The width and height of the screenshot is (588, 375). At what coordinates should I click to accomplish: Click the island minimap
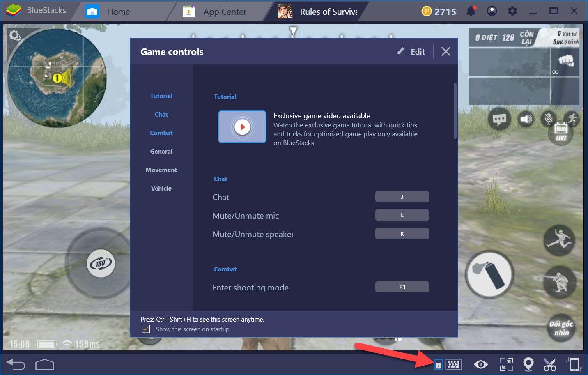click(x=57, y=78)
